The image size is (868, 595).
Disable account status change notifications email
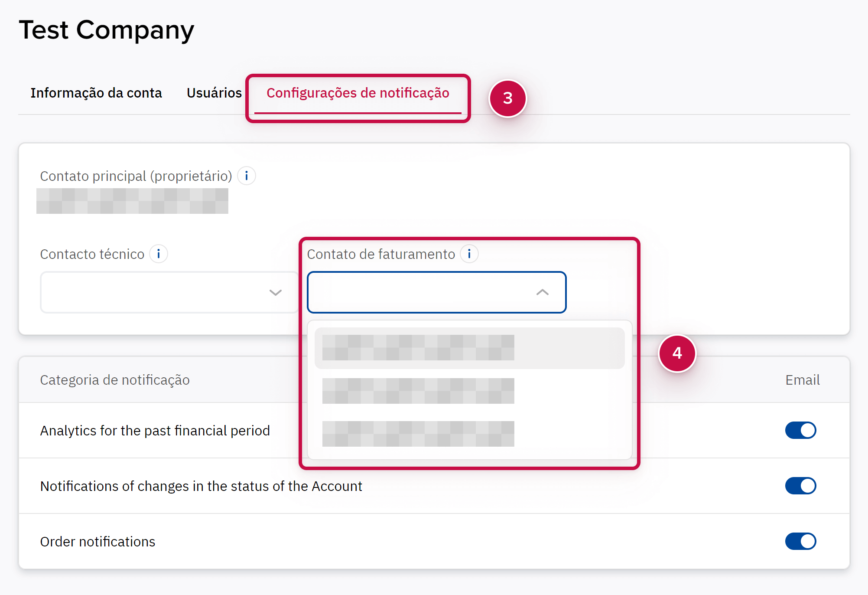pyautogui.click(x=800, y=486)
